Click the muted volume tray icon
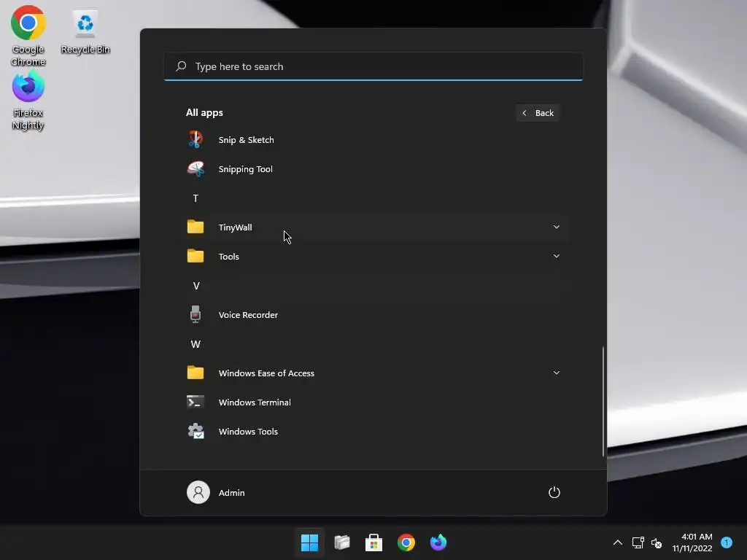Screen dimensions: 747x560 pyautogui.click(x=657, y=542)
